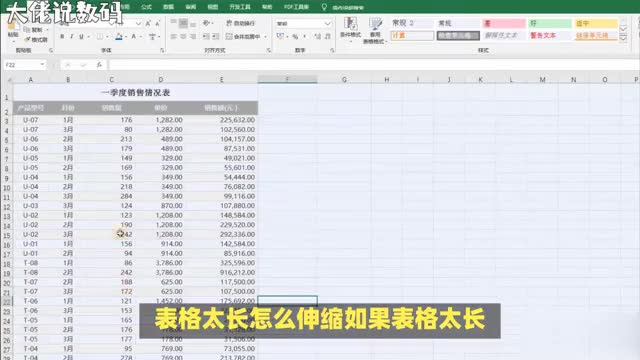Screen dimensions: 640x360
Task: Apply cell borders with the border icon
Action: pyautogui.click(x=100, y=37)
